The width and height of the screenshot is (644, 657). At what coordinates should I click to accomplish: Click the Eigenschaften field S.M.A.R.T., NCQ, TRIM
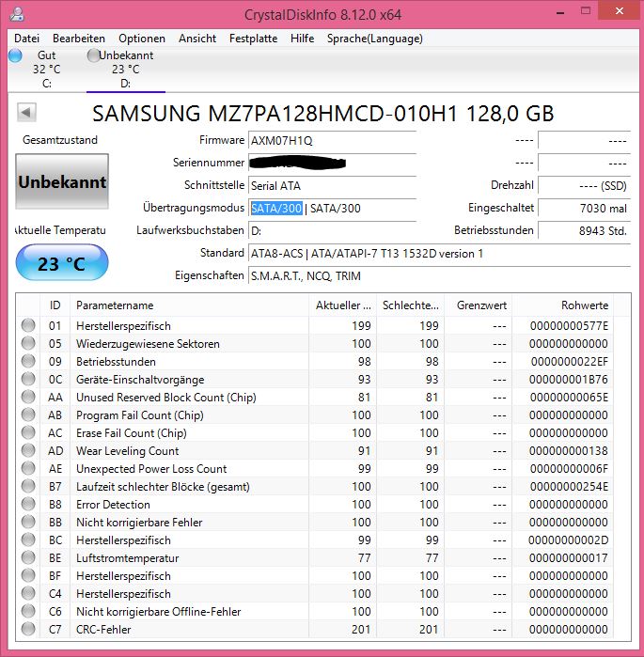tap(439, 276)
